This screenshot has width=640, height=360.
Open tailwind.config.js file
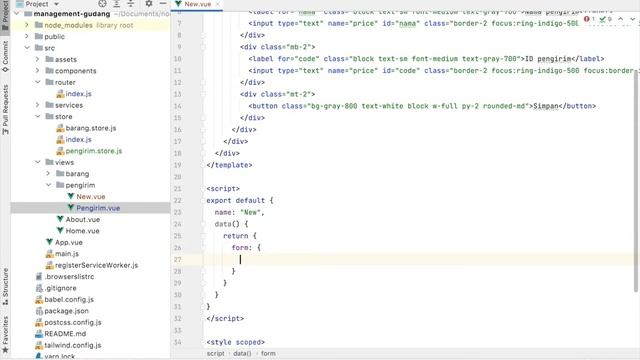coord(73,345)
